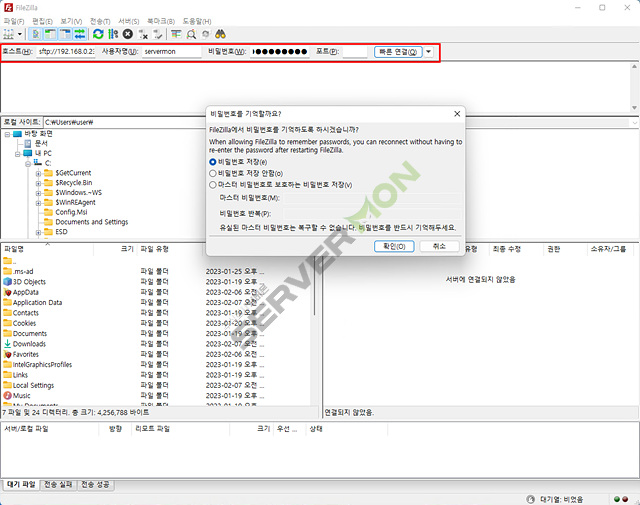Select the 문서 item in local tree
This screenshot has height=505, width=640.
[41, 143]
